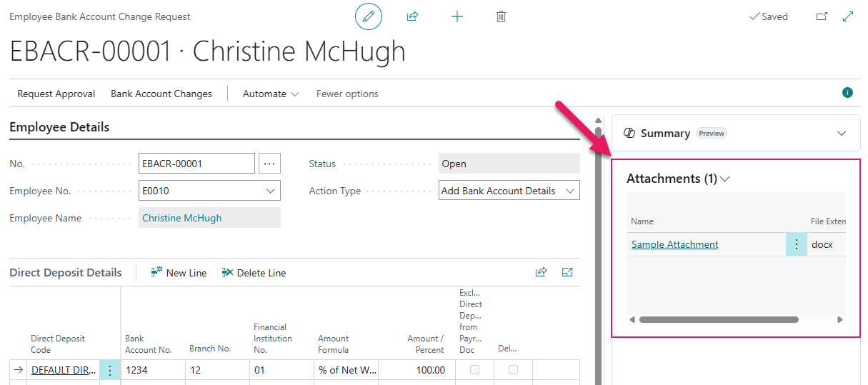Click the row selector arrow icon
The image size is (868, 385).
tap(19, 370)
